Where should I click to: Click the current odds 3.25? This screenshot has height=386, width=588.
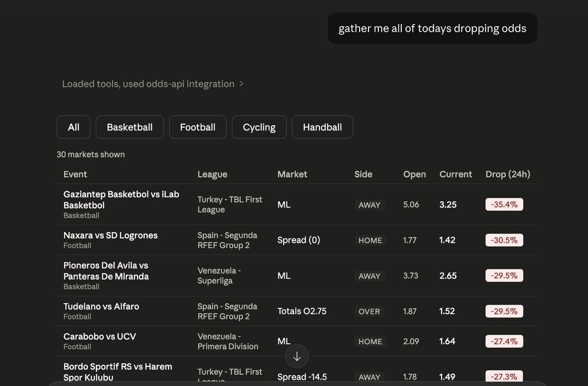(448, 205)
